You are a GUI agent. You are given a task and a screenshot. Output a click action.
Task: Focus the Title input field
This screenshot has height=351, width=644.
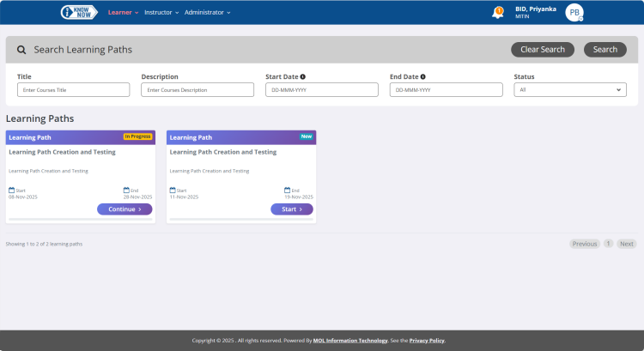(74, 89)
